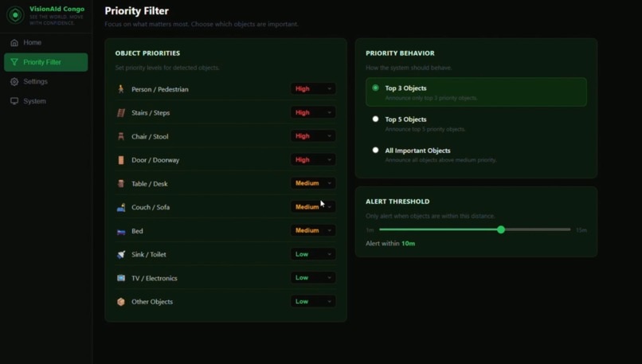Click the System monitor icon
The image size is (642, 364).
pyautogui.click(x=14, y=101)
